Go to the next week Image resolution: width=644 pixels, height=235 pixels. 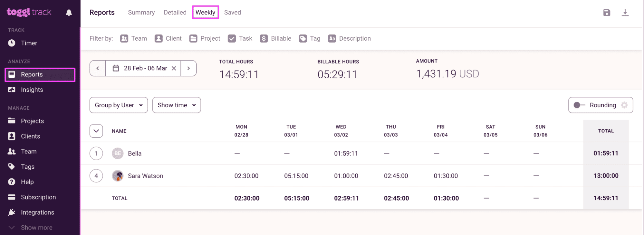pyautogui.click(x=188, y=68)
